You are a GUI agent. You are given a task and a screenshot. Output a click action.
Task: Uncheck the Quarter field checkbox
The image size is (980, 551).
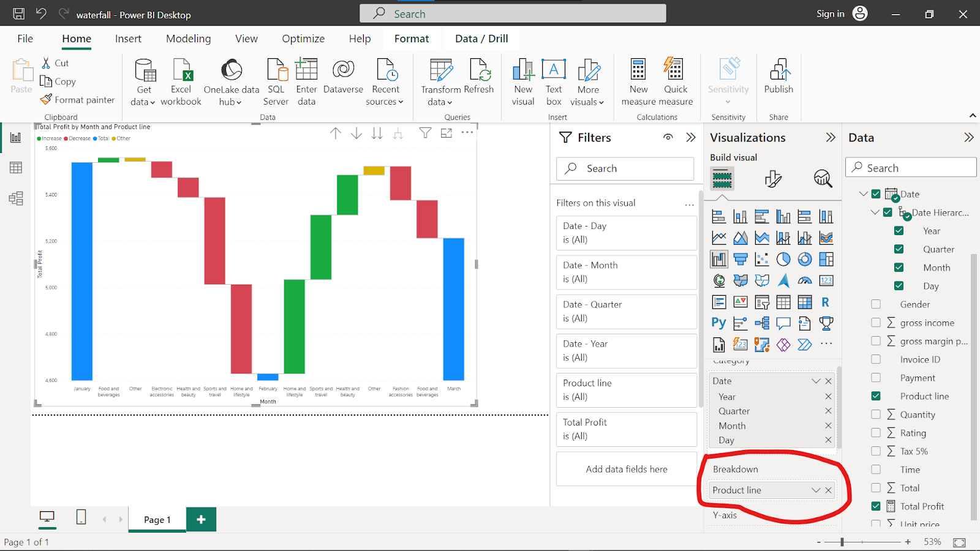pos(899,249)
